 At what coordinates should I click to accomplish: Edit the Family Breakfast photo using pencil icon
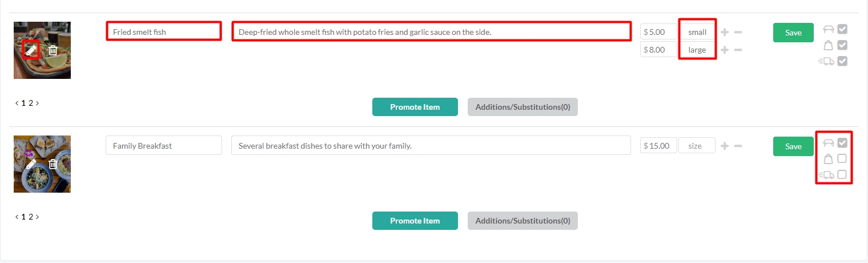[31, 164]
